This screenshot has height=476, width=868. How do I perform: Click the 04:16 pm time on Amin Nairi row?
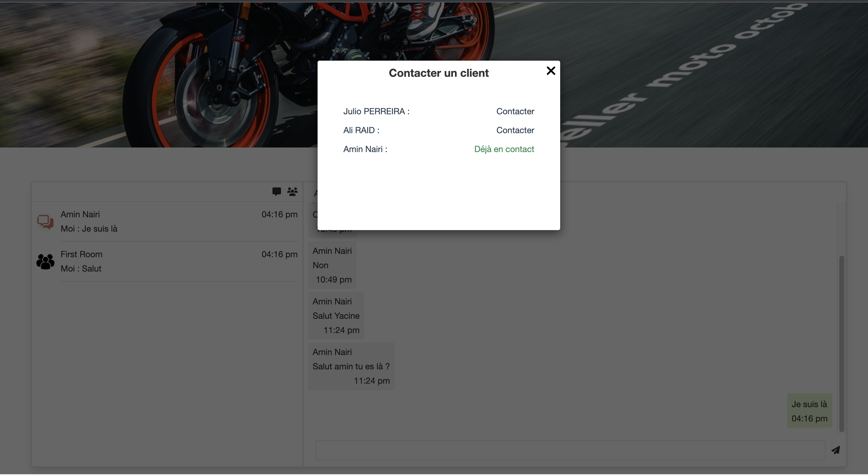coord(279,214)
